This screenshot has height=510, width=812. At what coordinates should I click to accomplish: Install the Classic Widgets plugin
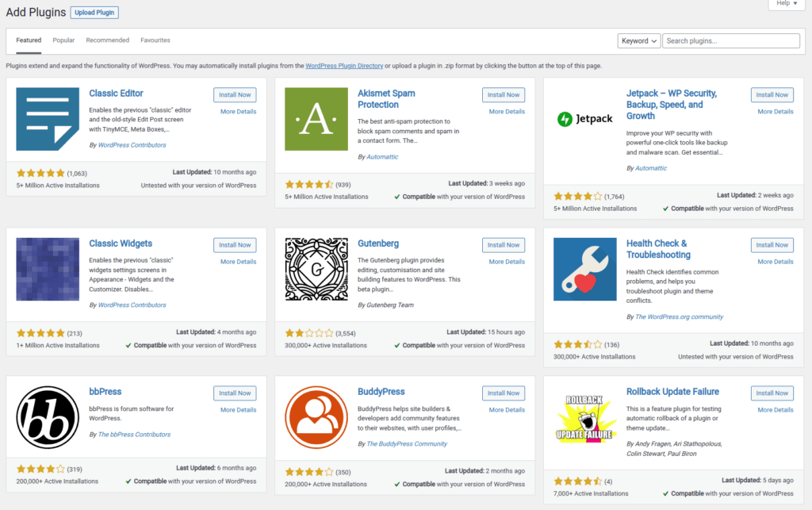(235, 245)
